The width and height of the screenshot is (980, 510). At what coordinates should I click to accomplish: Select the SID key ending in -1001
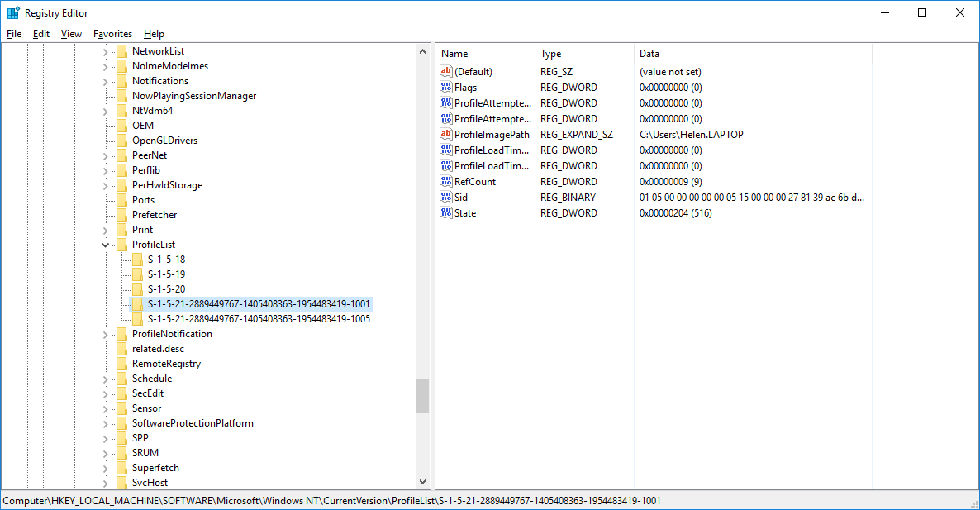[x=259, y=303]
